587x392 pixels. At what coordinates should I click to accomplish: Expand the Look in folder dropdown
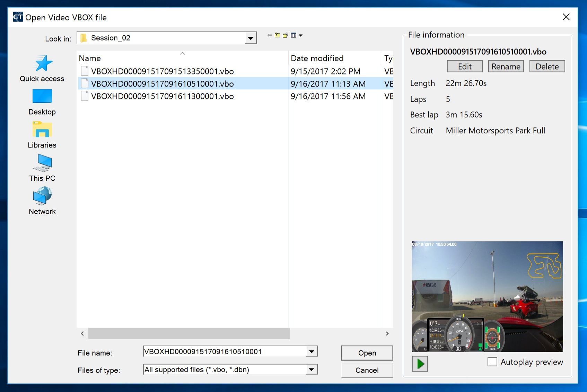tap(250, 38)
